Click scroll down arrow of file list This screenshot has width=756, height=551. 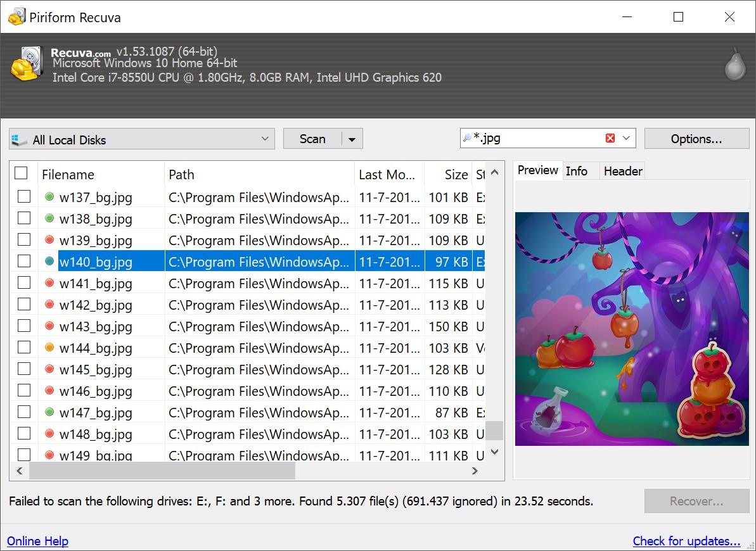[x=494, y=452]
